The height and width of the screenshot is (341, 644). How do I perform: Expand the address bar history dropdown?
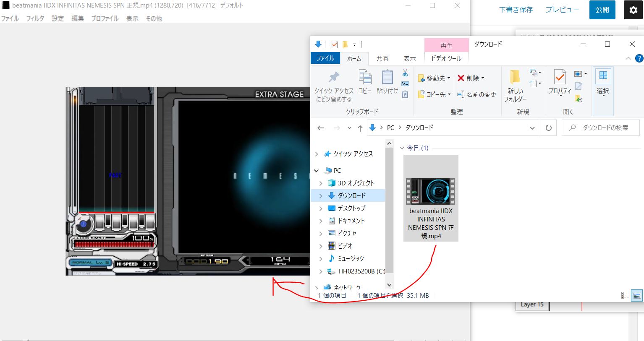tap(532, 128)
